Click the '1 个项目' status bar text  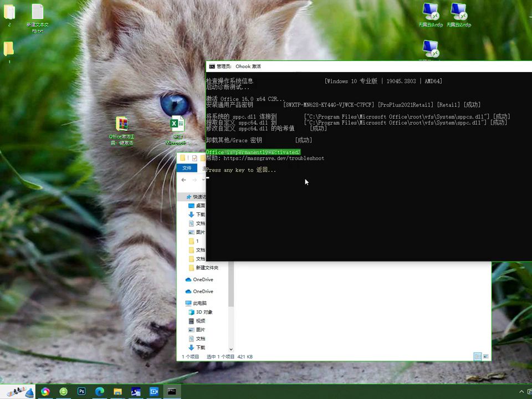(191, 356)
